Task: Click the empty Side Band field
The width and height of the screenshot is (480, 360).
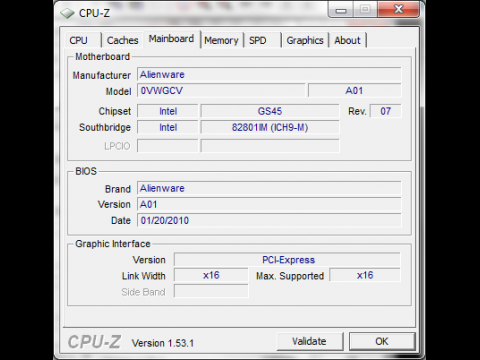Action: pos(211,292)
